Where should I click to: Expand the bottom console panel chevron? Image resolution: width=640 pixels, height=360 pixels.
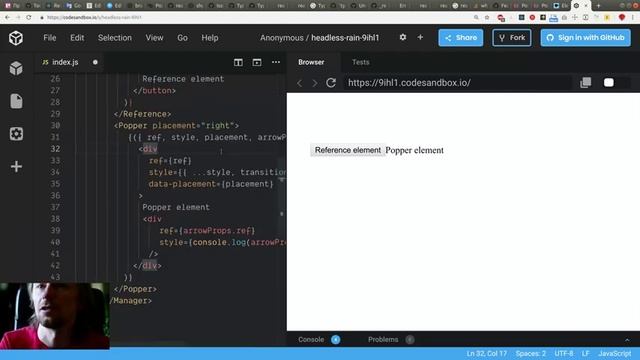click(x=627, y=340)
